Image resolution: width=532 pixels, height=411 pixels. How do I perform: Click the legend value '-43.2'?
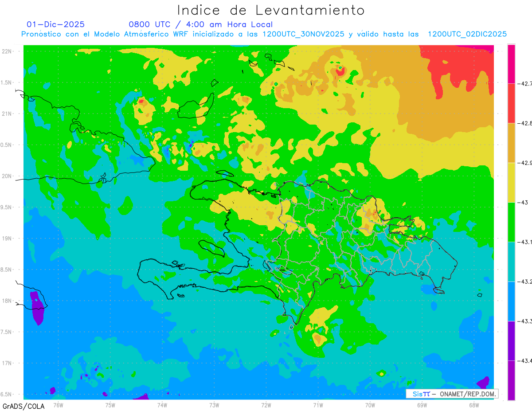click(x=525, y=282)
